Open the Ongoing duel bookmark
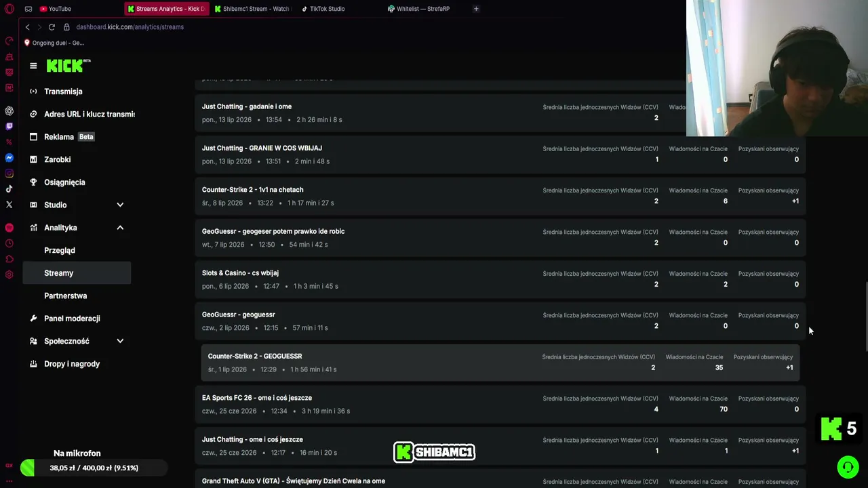 [54, 43]
